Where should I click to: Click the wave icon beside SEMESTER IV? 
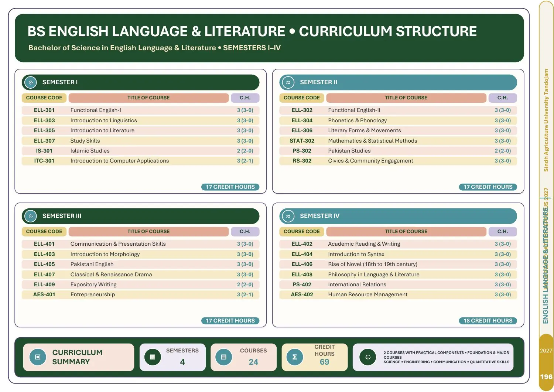click(288, 216)
